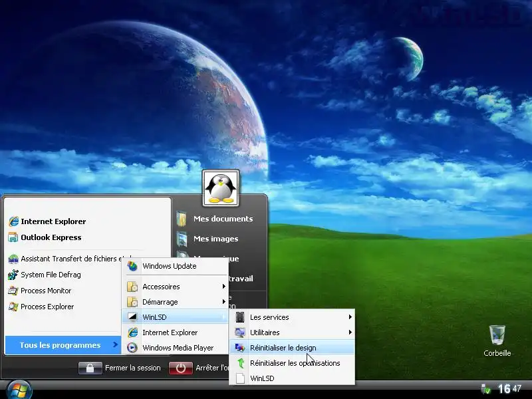This screenshot has height=399, width=532.
Task: Click the red power Arrêter icon
Action: 180,368
